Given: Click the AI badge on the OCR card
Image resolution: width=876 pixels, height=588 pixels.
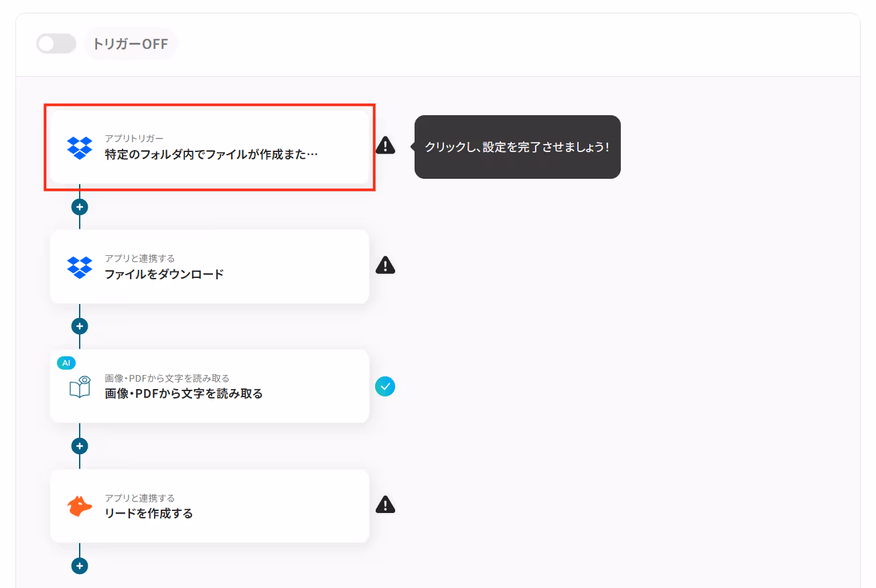Looking at the screenshot, I should coord(66,362).
